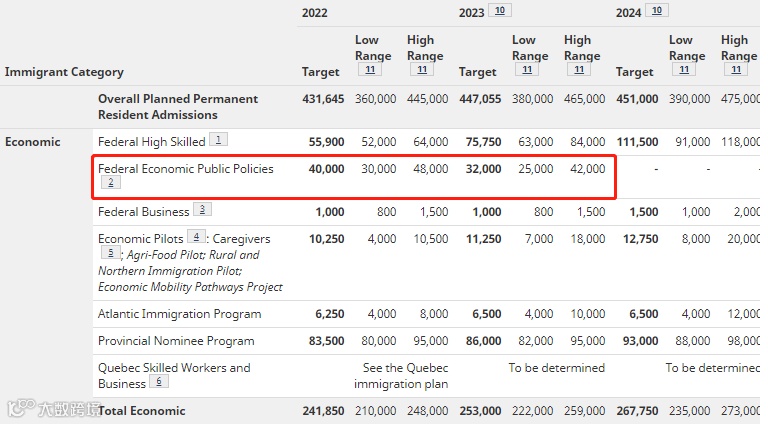Open footnote 11 under 2023 Low Range
The width and height of the screenshot is (768, 424).
[x=524, y=70]
